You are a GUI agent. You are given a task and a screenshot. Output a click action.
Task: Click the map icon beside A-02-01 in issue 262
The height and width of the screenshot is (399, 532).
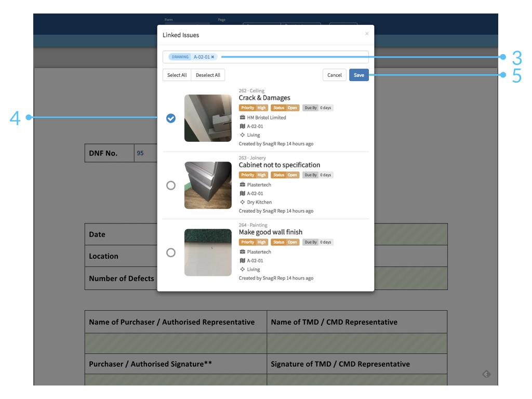(242, 126)
